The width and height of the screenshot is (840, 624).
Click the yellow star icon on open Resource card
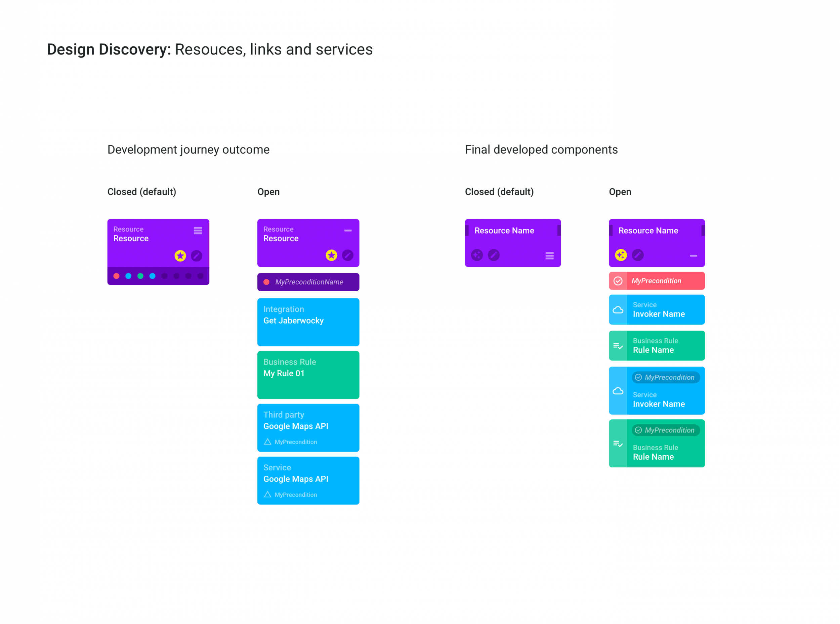pos(331,255)
